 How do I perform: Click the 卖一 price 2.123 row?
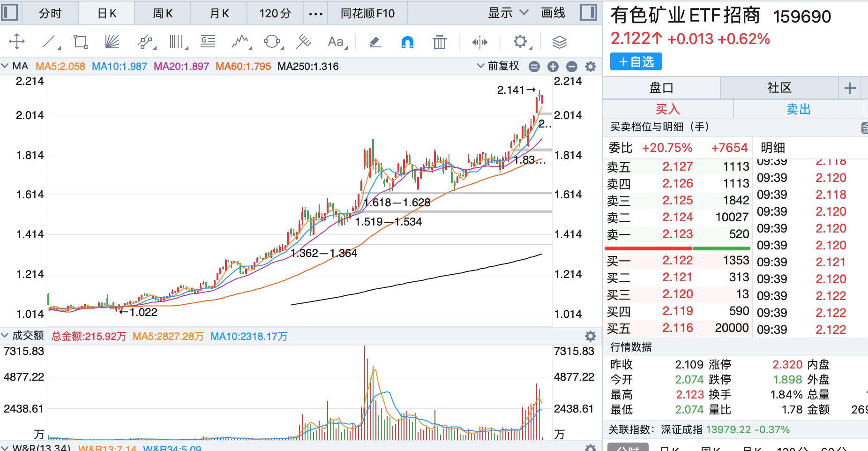click(x=677, y=234)
